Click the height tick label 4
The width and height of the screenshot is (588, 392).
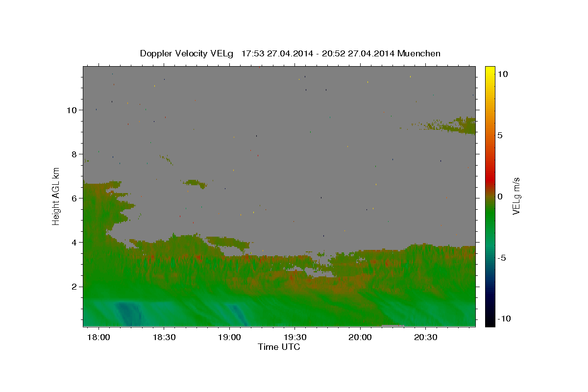(74, 242)
